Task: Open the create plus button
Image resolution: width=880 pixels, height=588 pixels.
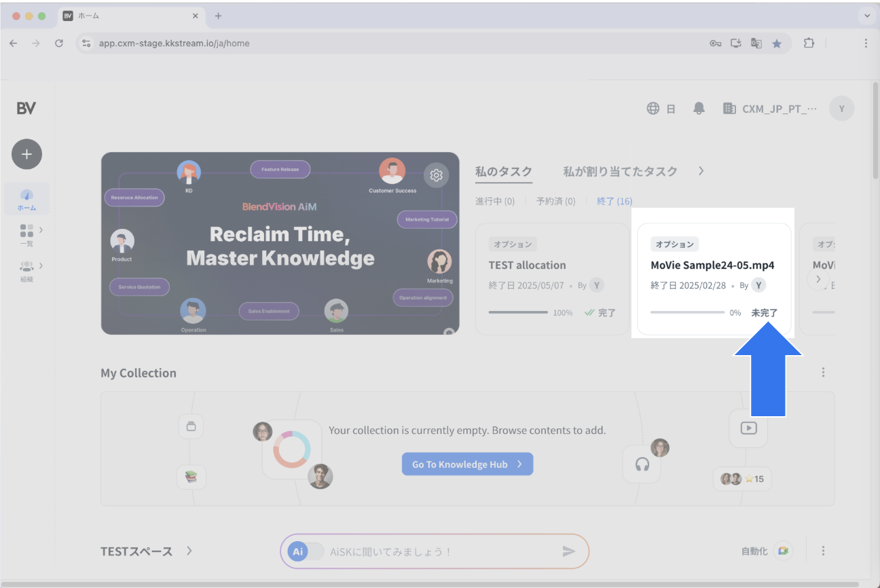Action: coord(26,154)
